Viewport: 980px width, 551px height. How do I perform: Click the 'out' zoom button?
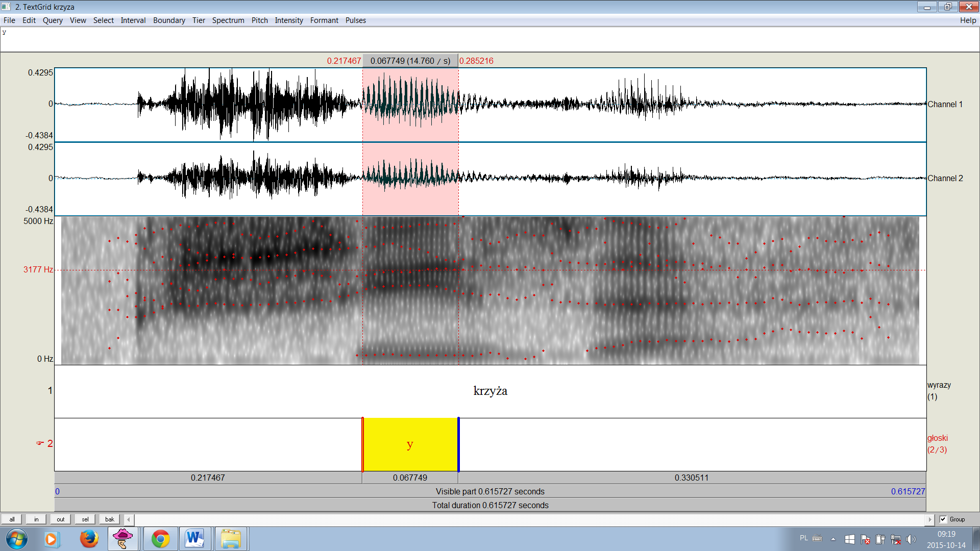tap(61, 519)
